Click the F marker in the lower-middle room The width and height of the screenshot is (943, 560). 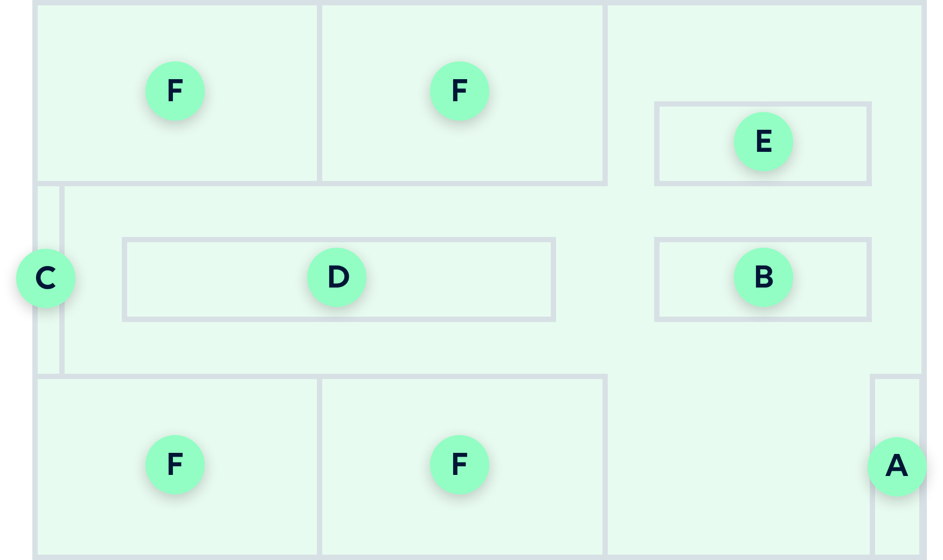pos(460,465)
